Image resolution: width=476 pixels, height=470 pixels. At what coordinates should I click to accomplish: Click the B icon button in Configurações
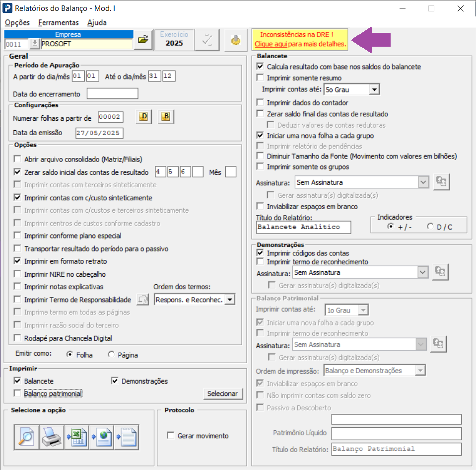(166, 117)
